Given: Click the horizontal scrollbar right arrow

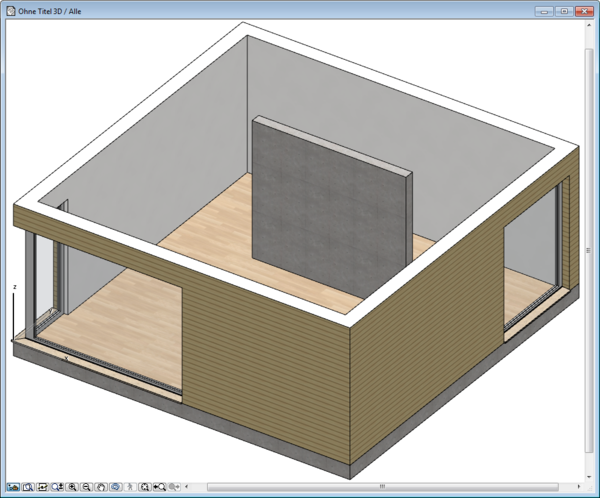Looking at the screenshot, I should point(579,487).
